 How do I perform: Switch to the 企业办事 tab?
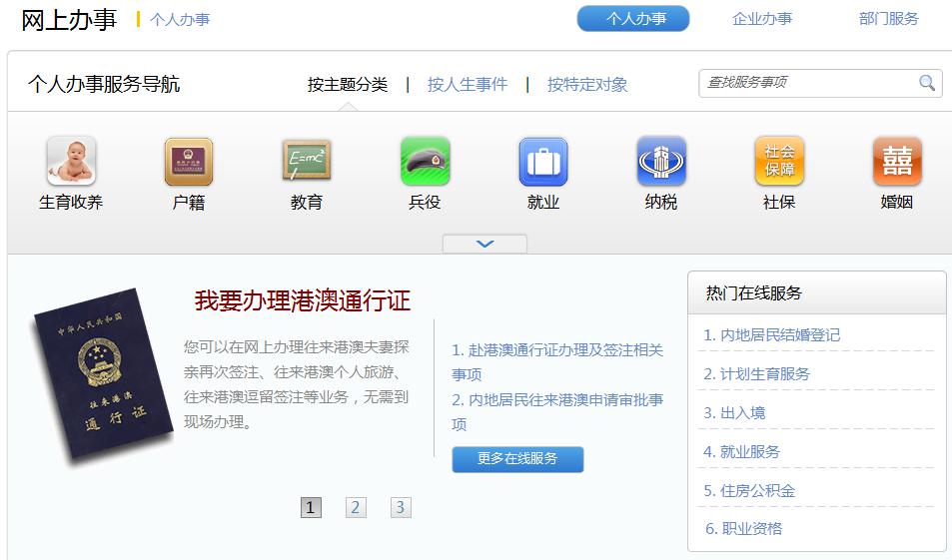(761, 19)
